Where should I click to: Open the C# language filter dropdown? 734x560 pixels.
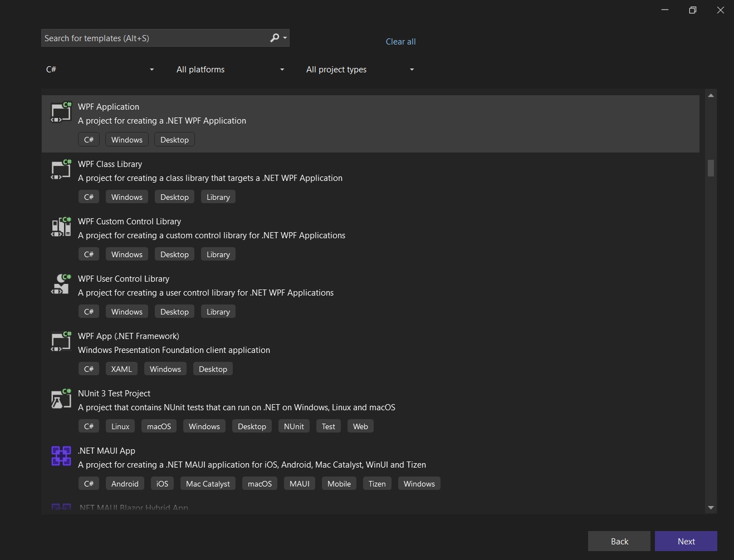coord(100,70)
